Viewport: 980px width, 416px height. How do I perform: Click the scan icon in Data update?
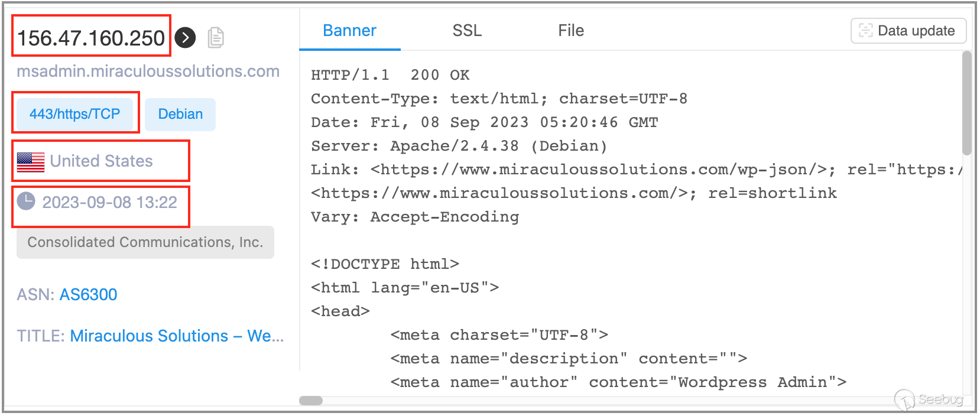[865, 31]
